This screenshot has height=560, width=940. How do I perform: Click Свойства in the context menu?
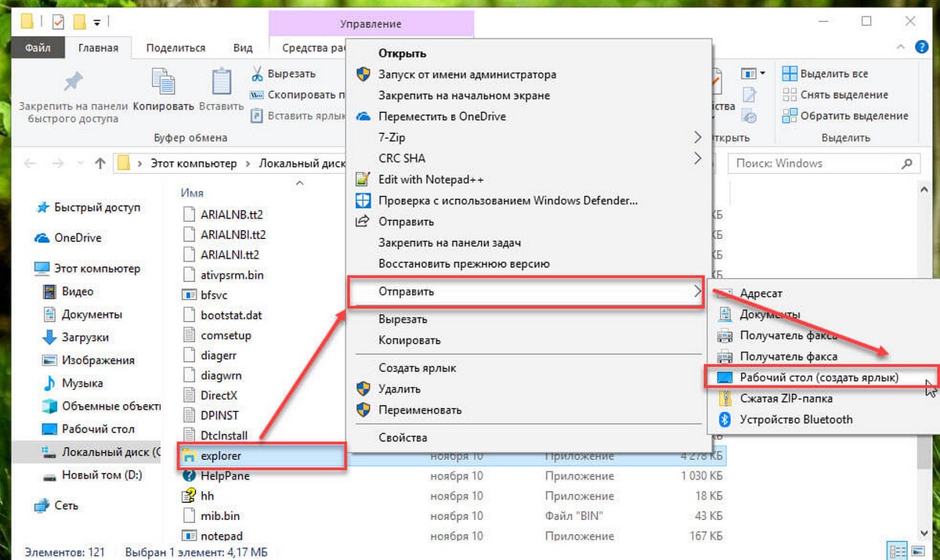(x=403, y=437)
